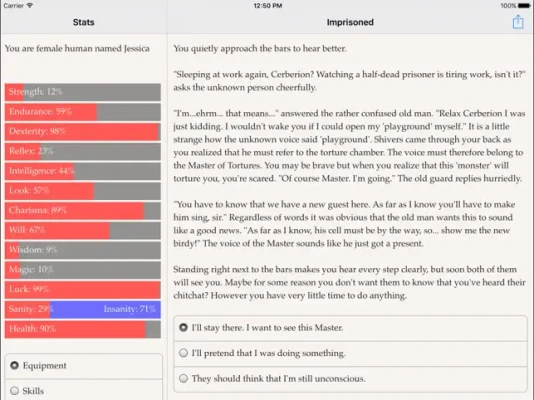The width and height of the screenshot is (534, 400).
Task: Click the Charisma 89% stat bar
Action: pyautogui.click(x=83, y=210)
